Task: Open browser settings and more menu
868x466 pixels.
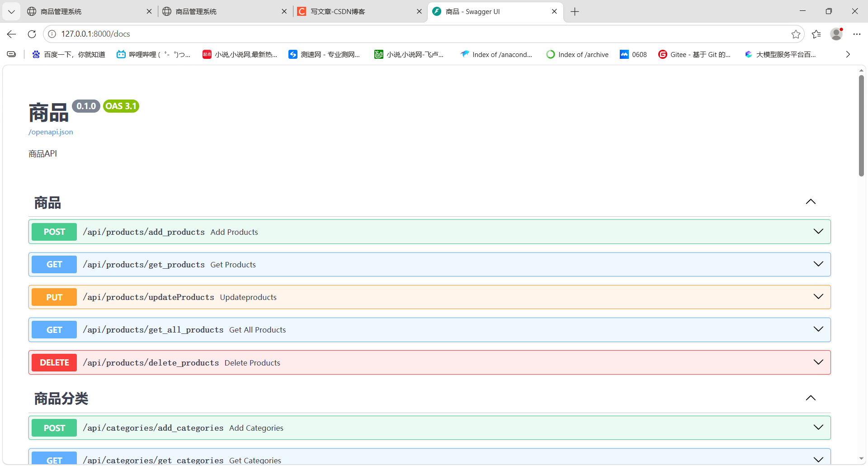Action: pos(857,34)
